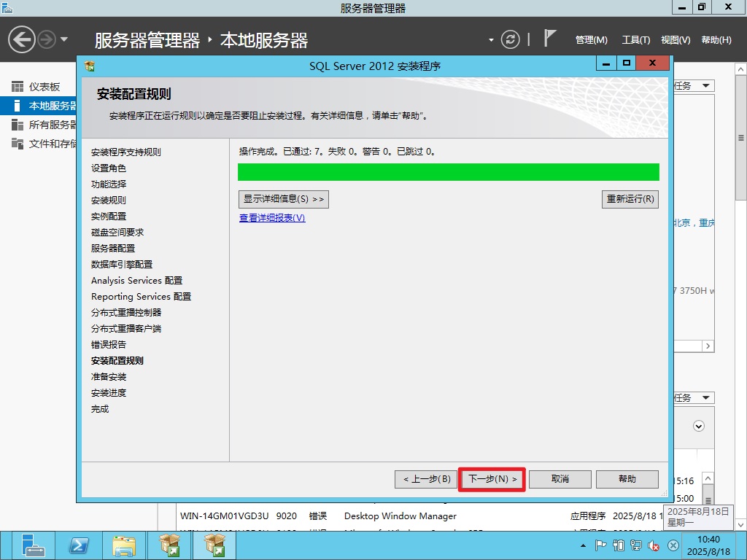The height and width of the screenshot is (560, 747).
Task: Expand the circled chevron in events panel
Action: 698,426
